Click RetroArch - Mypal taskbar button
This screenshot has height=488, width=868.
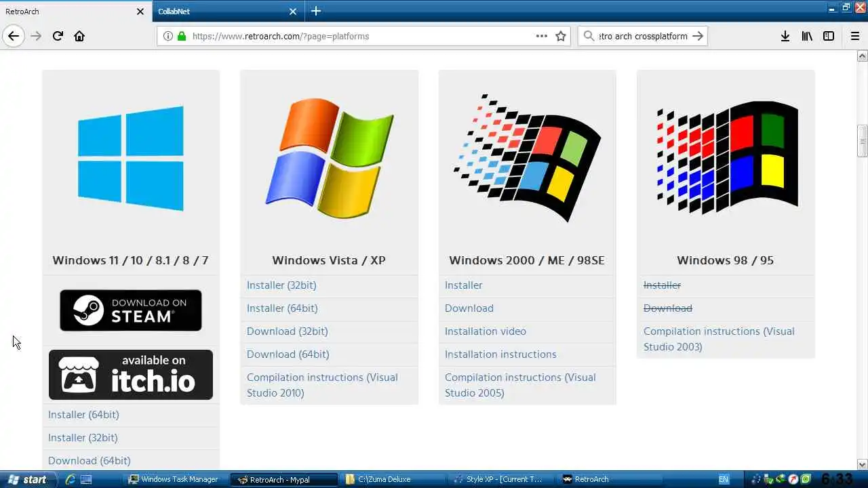click(x=283, y=479)
